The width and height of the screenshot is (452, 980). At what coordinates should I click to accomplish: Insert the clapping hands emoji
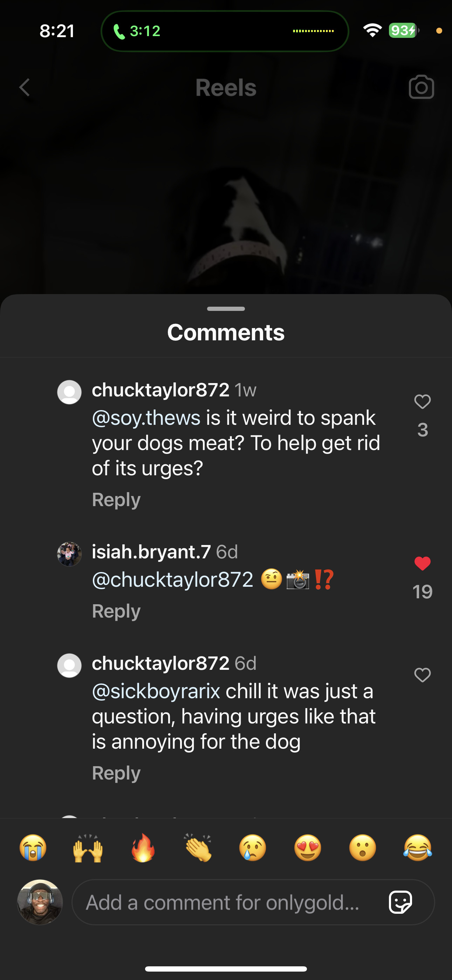[198, 848]
